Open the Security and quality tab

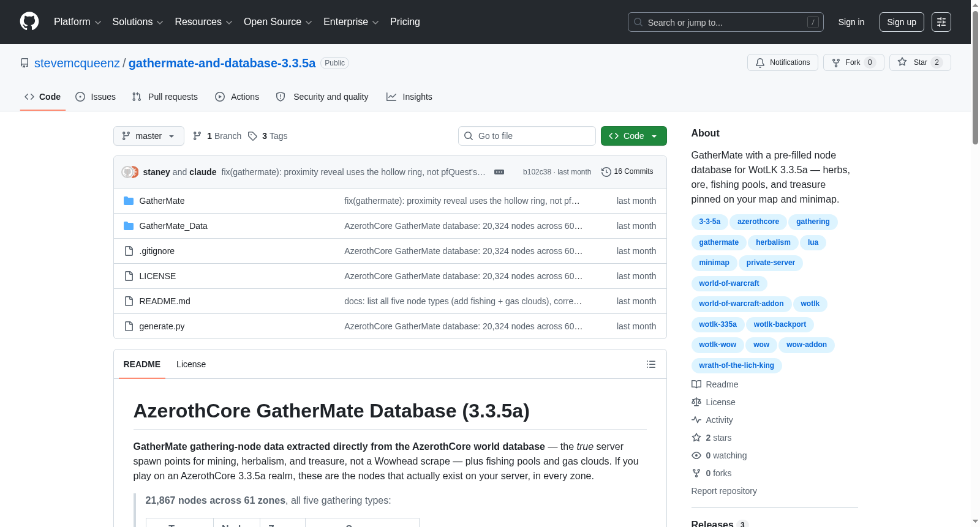[322, 97]
